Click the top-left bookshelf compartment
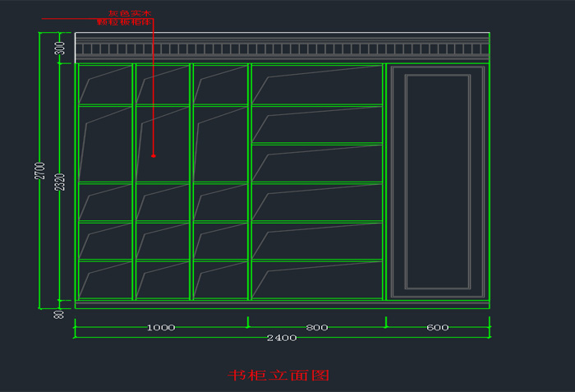The image size is (575, 392). 104,84
